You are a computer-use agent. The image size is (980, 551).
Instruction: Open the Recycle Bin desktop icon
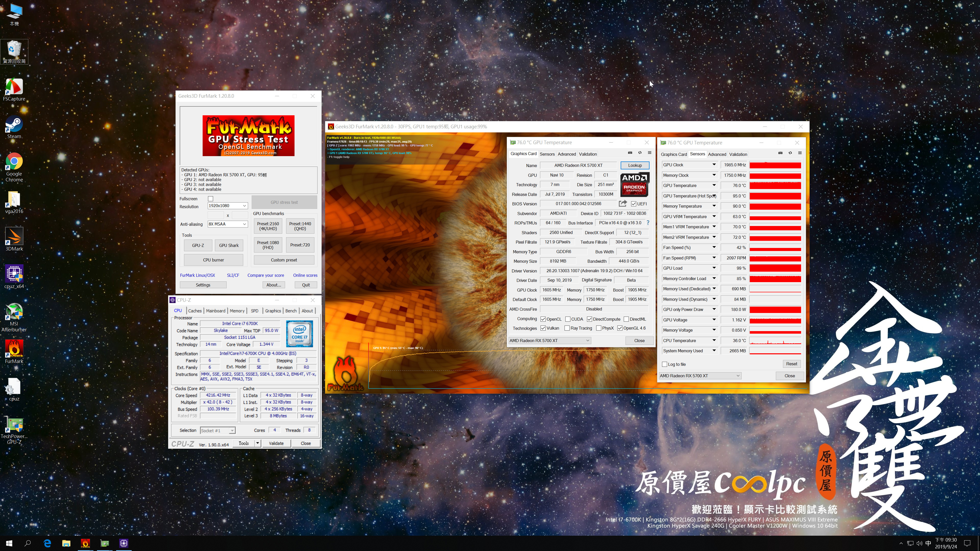(x=14, y=52)
